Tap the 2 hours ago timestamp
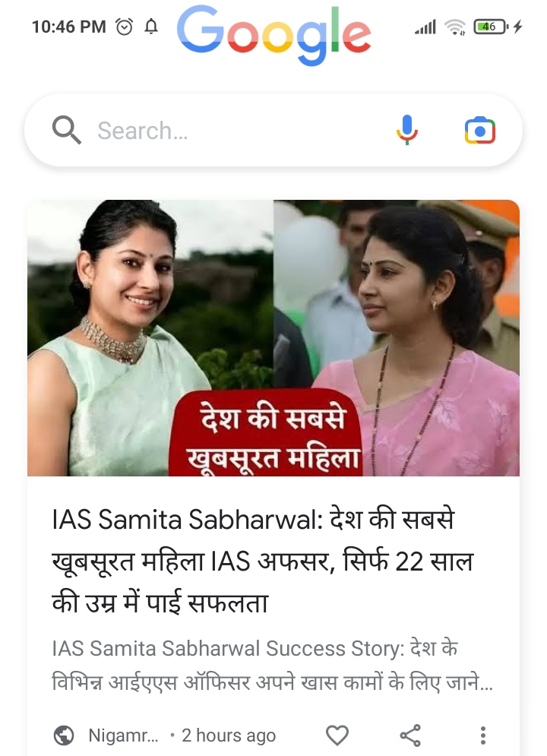This screenshot has width=547, height=756. pos(229,735)
